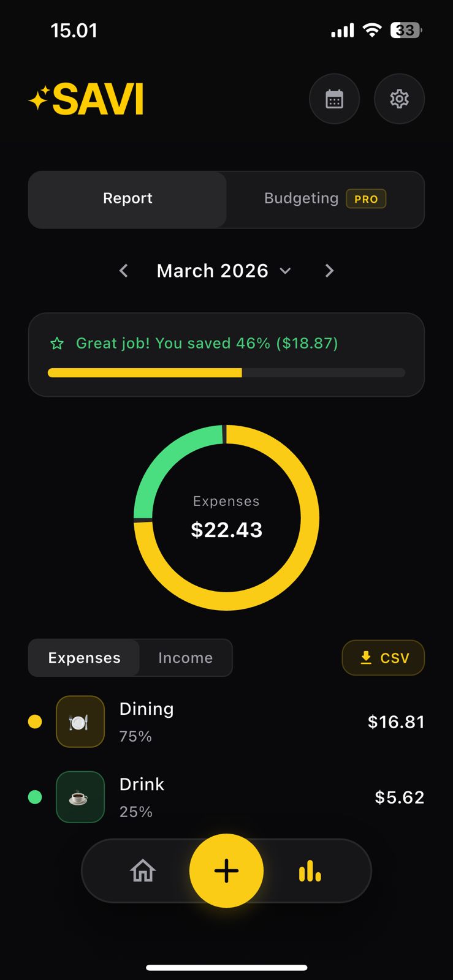453x980 pixels.
Task: Click the yellow savings progress bar
Action: click(x=145, y=372)
